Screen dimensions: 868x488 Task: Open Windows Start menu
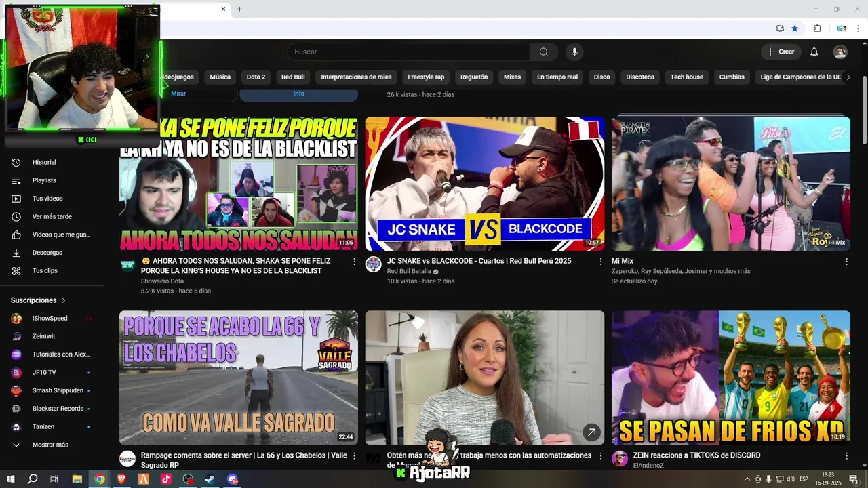[11, 479]
